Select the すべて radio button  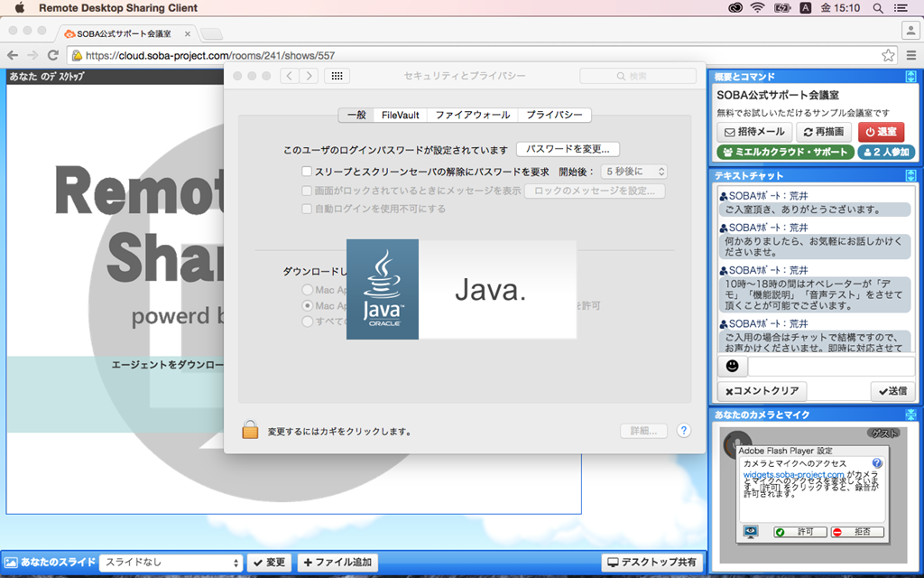(307, 322)
